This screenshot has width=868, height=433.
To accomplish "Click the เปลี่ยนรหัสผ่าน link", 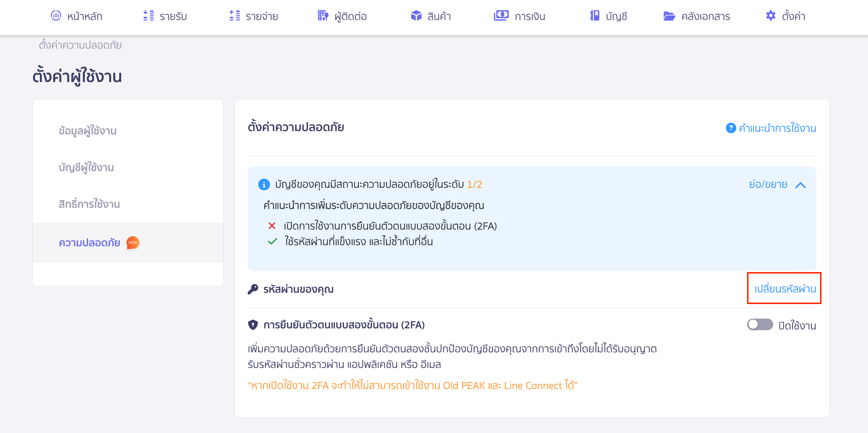I will tap(785, 289).
